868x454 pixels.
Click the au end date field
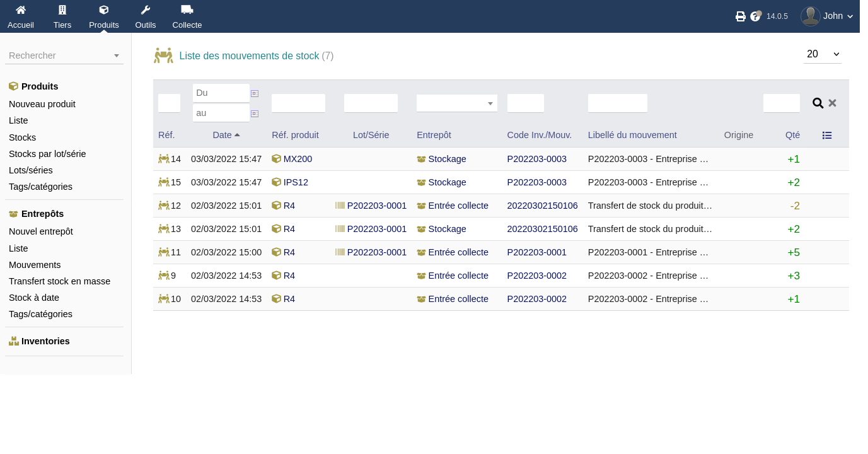(221, 113)
